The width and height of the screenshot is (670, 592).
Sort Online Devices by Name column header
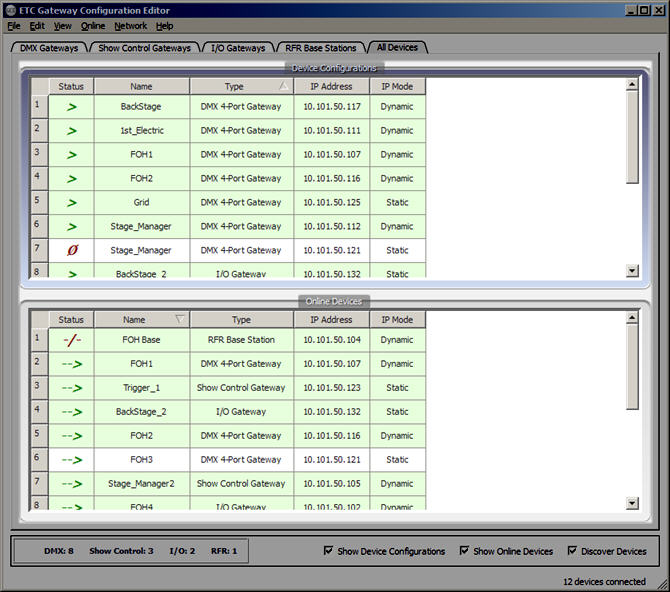point(141,320)
